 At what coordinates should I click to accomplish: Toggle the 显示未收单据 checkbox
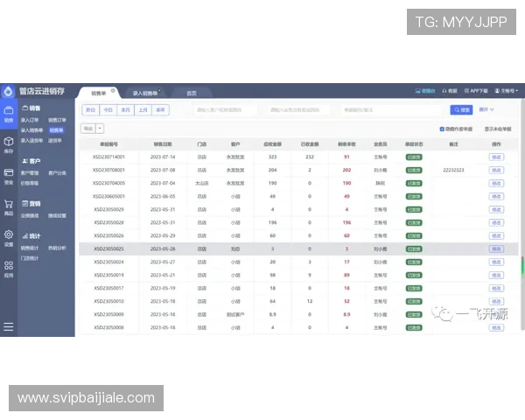[x=486, y=129]
